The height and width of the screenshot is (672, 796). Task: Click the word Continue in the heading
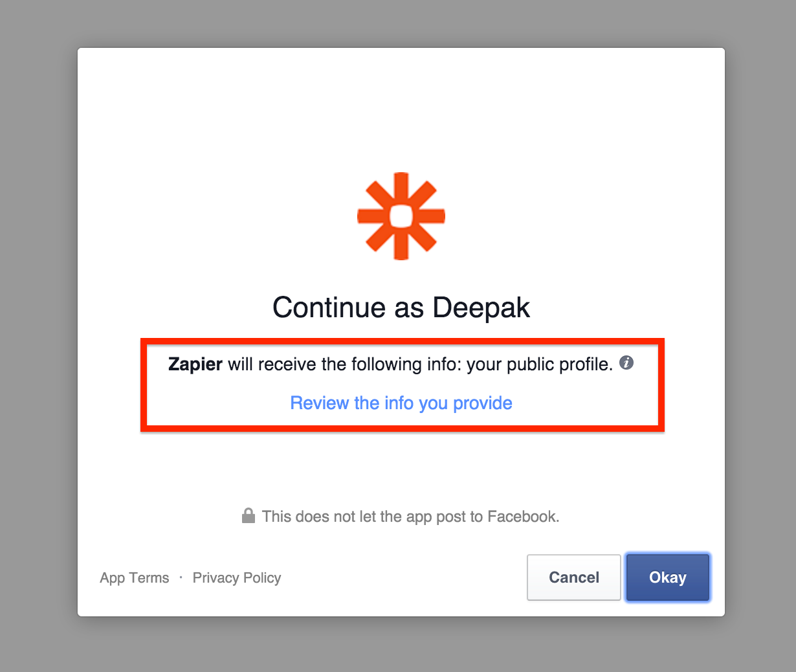point(329,308)
